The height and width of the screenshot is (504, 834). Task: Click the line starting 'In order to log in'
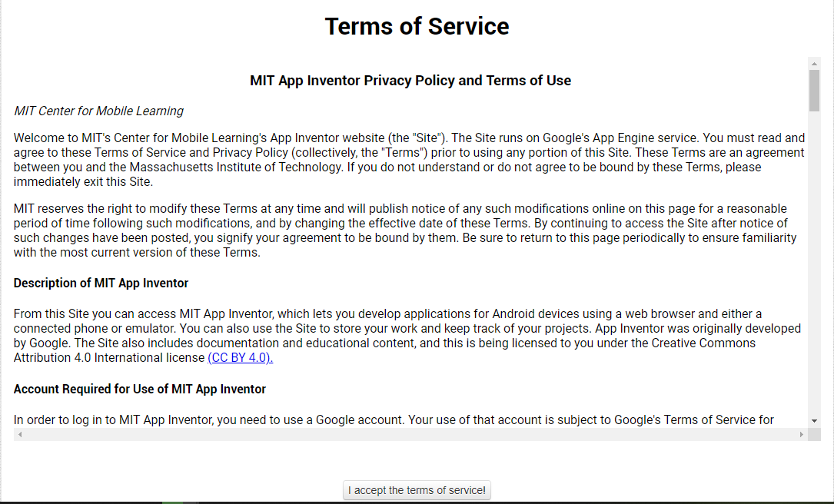point(394,420)
